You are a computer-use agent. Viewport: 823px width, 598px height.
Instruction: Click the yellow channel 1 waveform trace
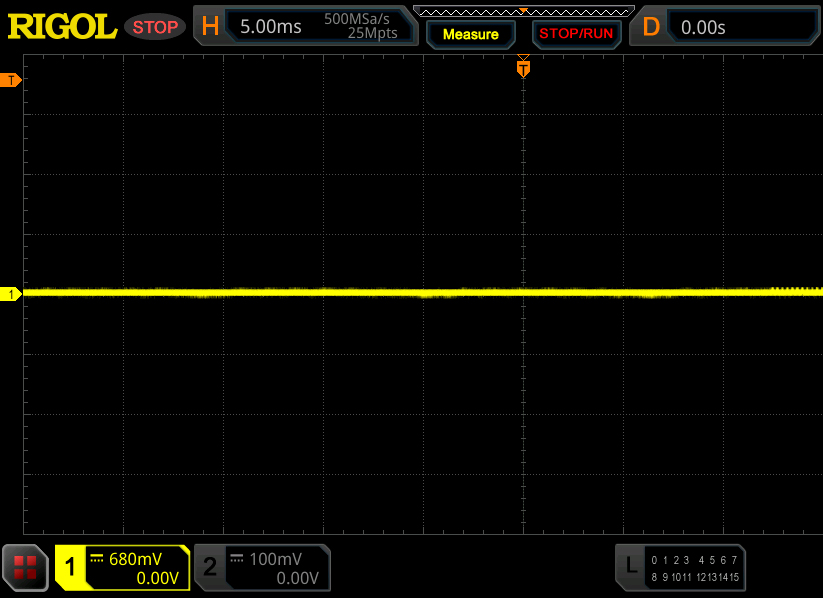423,292
